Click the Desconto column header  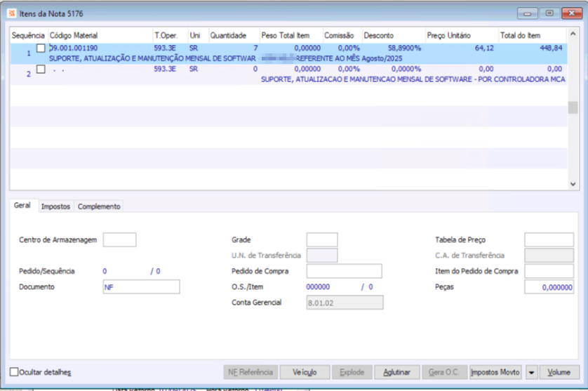[x=394, y=36]
